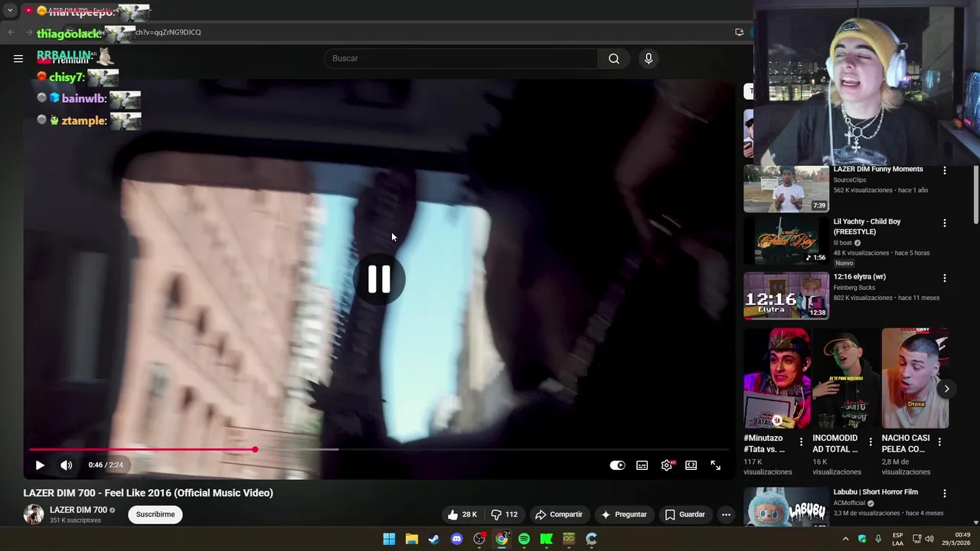Go back with the browser back arrow
Viewport: 980px width, 551px height.
click(x=11, y=32)
